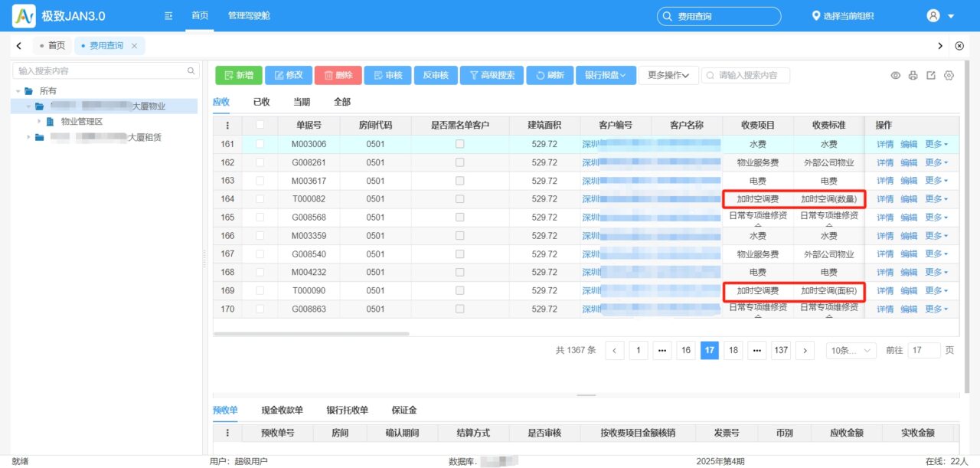The height and width of the screenshot is (468, 980).
Task: Open table settings gear icon
Action: (x=949, y=75)
